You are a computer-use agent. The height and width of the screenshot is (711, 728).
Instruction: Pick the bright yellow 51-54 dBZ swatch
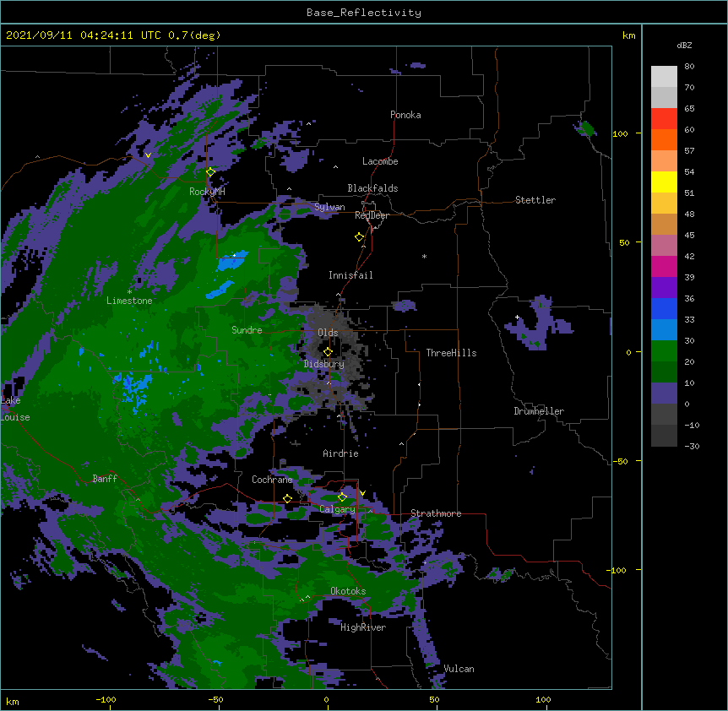click(664, 182)
